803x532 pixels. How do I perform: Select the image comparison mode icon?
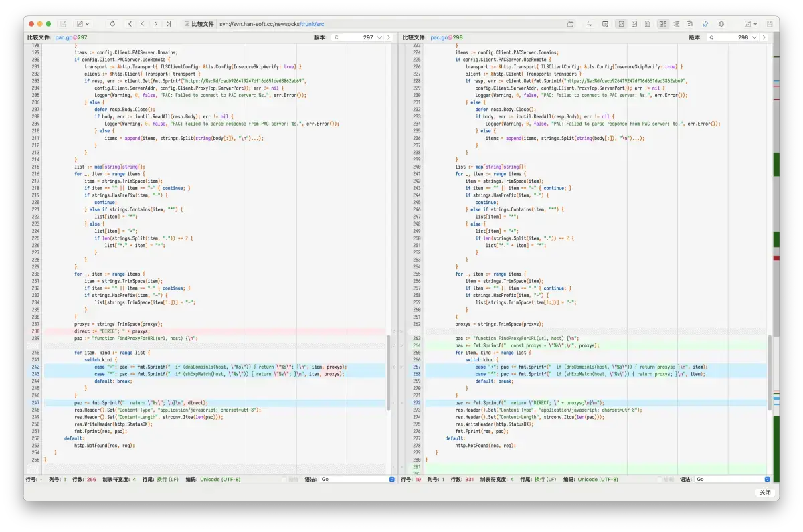coord(634,24)
